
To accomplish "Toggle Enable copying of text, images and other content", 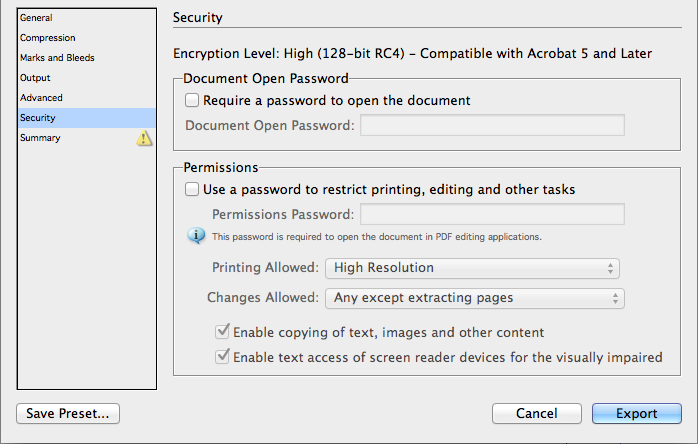I will coord(223,332).
